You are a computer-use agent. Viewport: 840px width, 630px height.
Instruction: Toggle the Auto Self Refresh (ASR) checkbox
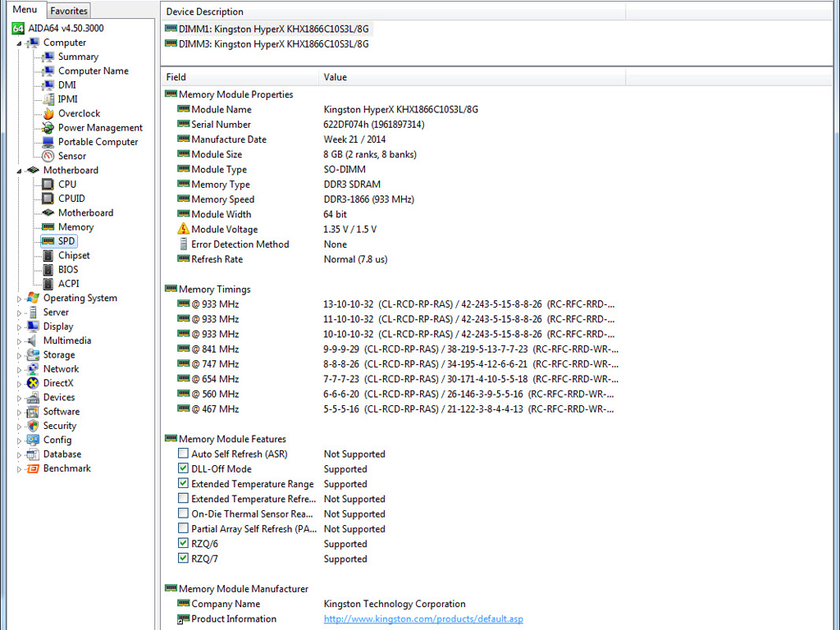coord(183,454)
